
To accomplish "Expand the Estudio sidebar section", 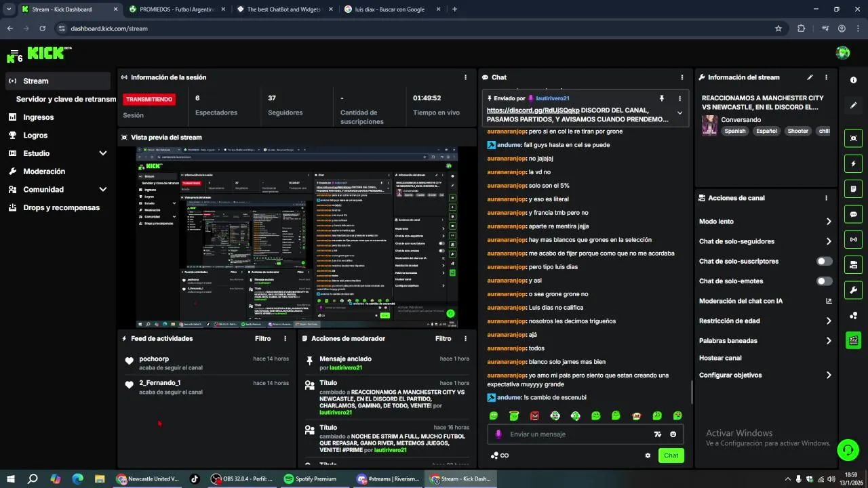I will click(x=103, y=153).
